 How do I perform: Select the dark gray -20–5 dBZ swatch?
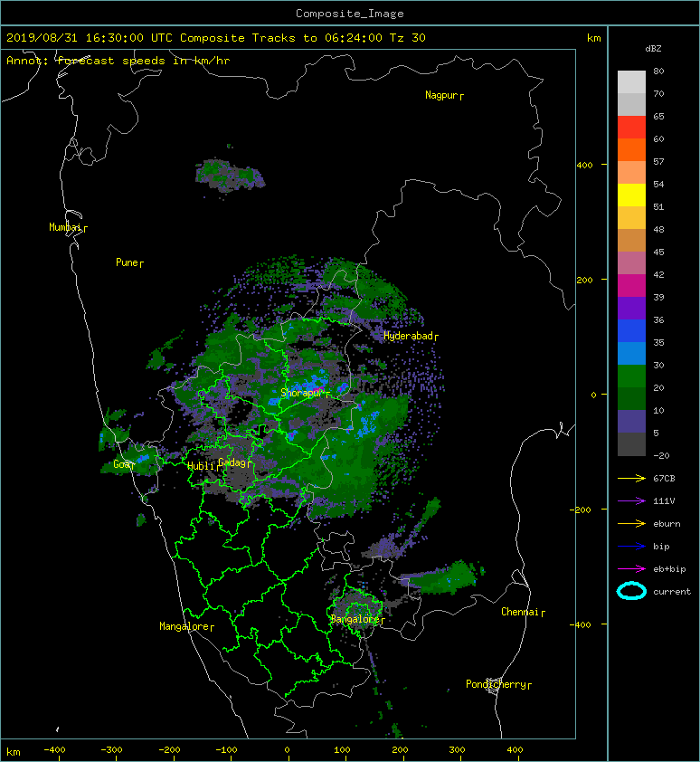[x=631, y=444]
